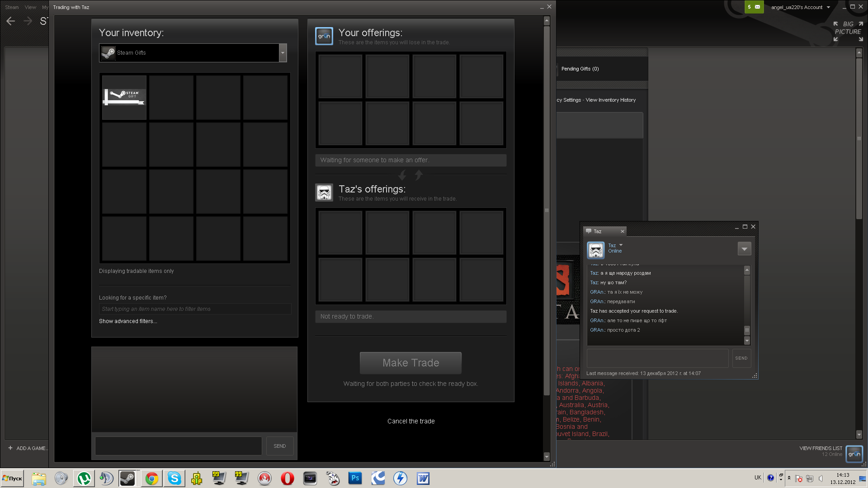This screenshot has height=488, width=868.
Task: Expand the Taz name dropdown arrow in chat
Action: click(621, 245)
